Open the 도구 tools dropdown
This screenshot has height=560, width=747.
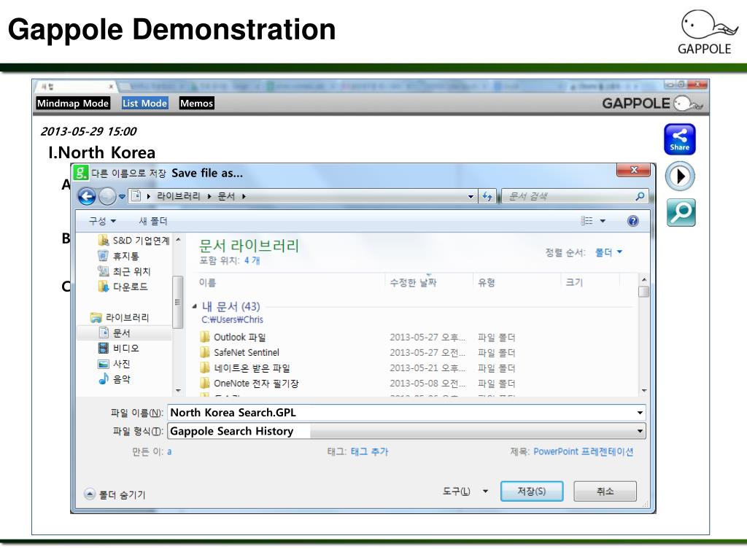tap(465, 491)
